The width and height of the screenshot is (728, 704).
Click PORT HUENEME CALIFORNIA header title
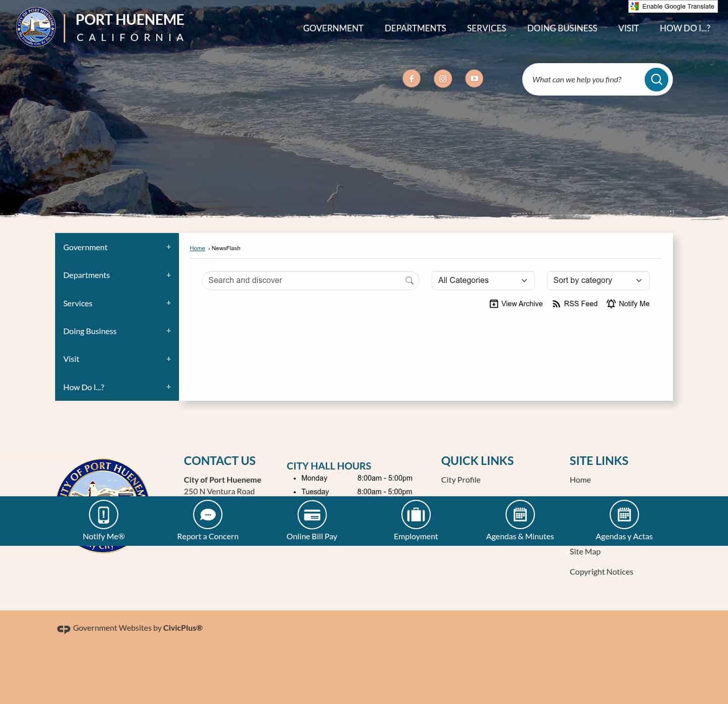coord(130,27)
